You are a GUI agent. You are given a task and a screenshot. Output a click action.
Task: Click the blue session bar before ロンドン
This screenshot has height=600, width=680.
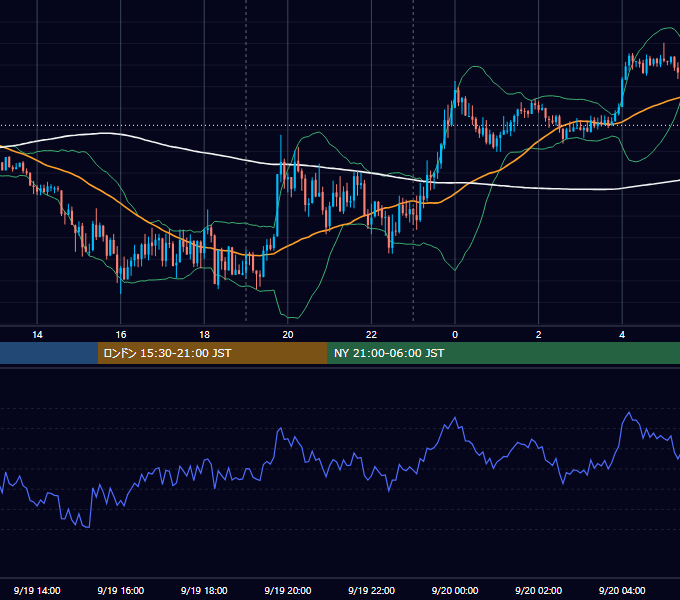point(49,353)
